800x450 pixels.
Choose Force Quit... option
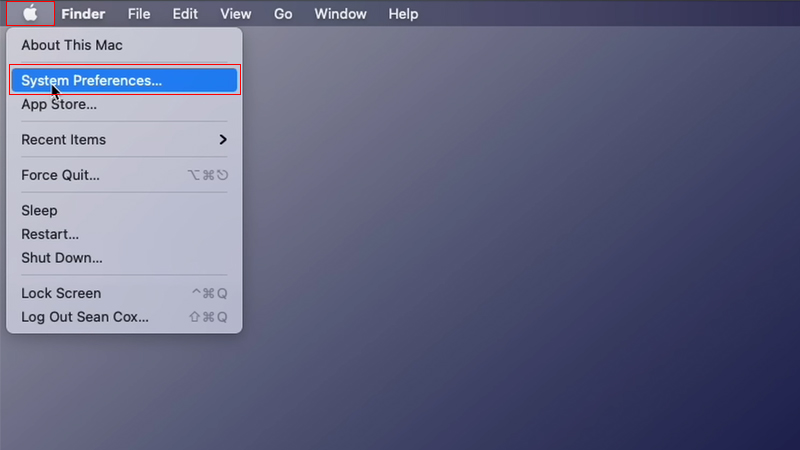[124, 175]
